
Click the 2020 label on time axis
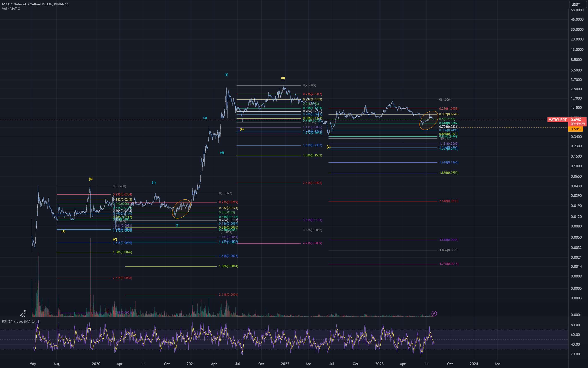coord(96,364)
